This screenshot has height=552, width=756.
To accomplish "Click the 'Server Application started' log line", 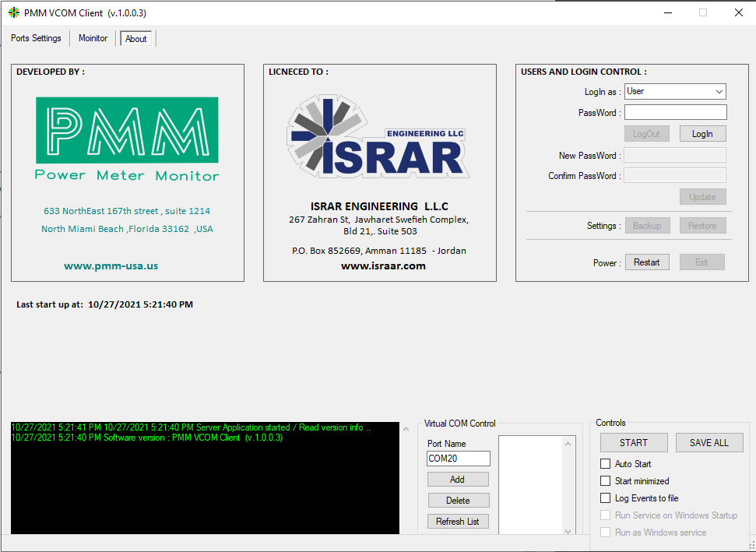I will (191, 427).
